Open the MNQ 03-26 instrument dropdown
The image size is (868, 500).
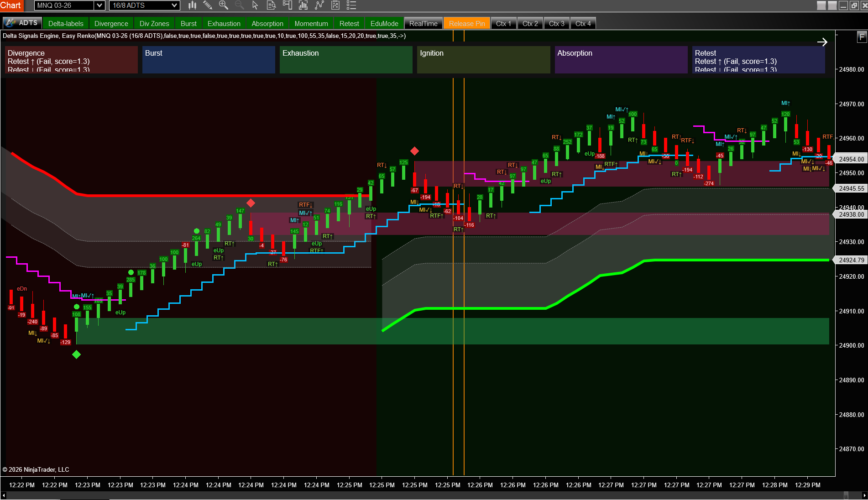pos(69,5)
